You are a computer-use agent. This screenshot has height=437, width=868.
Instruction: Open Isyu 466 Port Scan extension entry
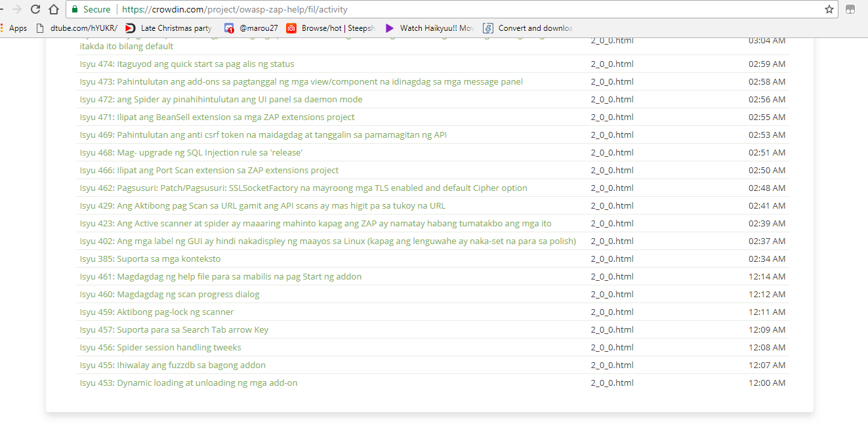(209, 171)
